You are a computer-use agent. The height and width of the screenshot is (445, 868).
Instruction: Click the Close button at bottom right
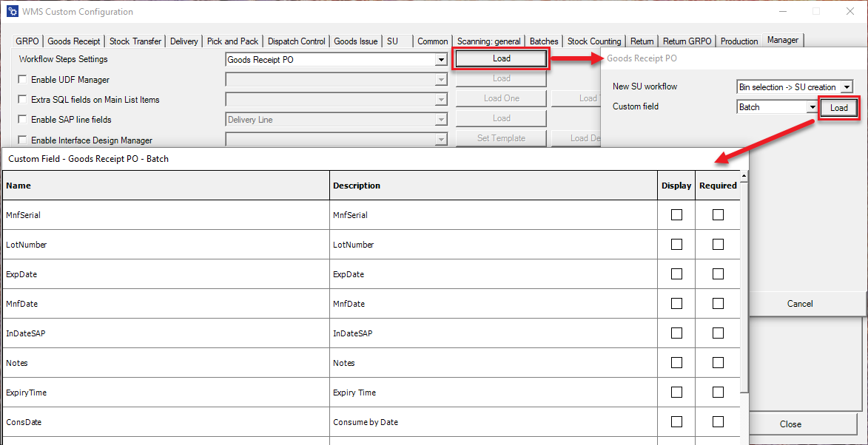790,424
